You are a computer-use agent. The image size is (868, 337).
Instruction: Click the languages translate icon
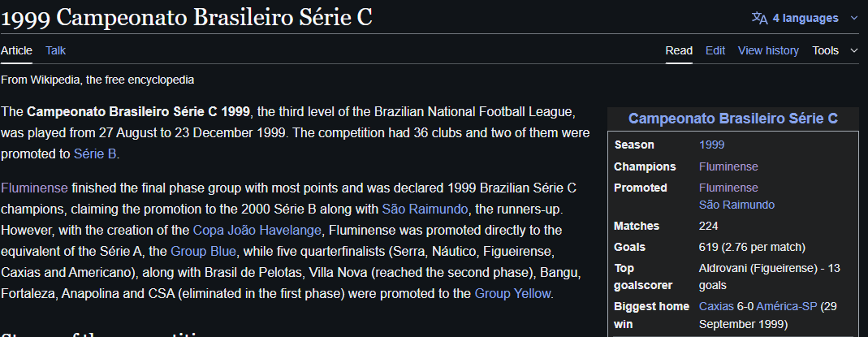tap(759, 18)
